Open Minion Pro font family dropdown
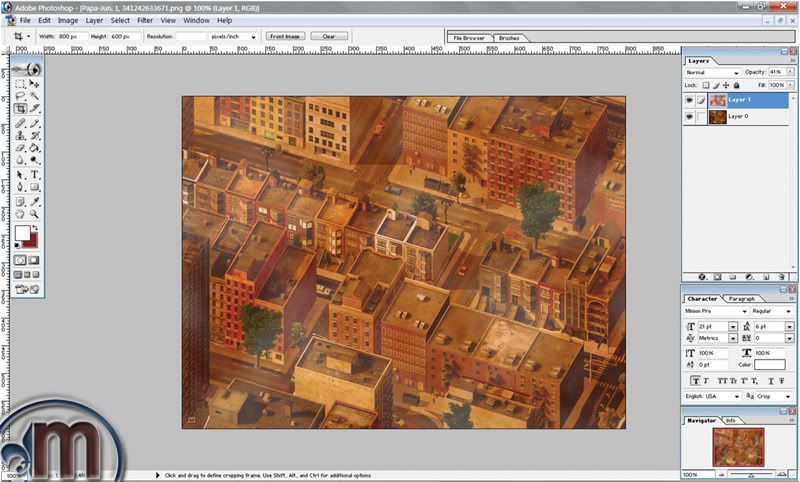The height and width of the screenshot is (482, 800). [x=744, y=311]
